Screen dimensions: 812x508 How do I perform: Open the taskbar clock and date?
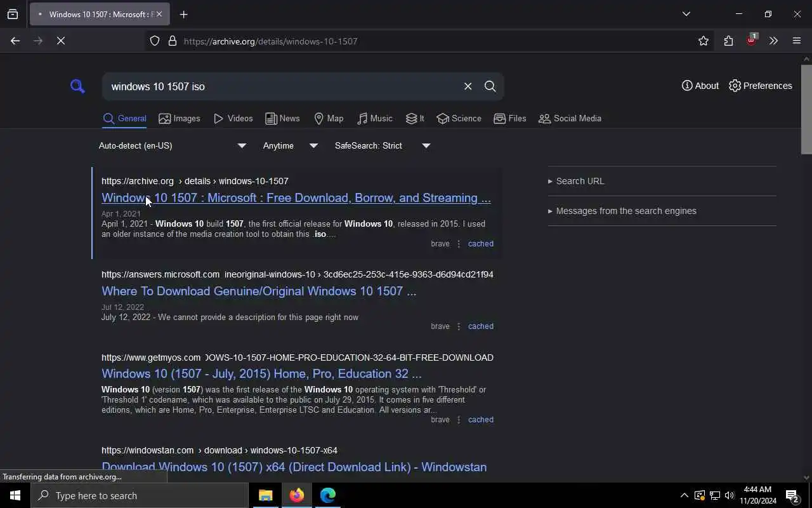[757, 495]
